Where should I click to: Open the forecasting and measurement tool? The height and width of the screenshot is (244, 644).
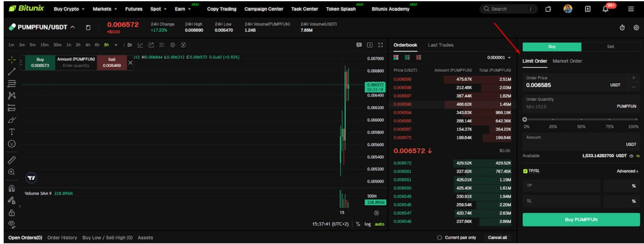click(12, 108)
